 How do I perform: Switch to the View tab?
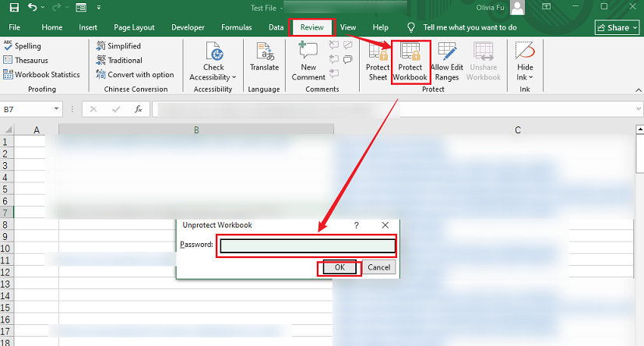tap(348, 27)
